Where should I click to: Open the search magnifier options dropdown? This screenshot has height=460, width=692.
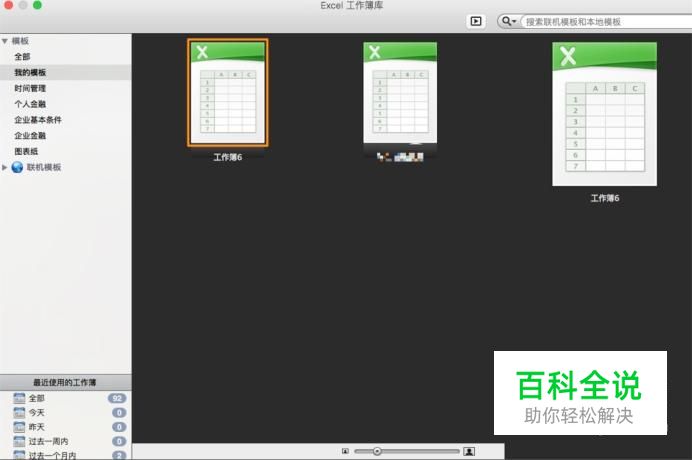tap(509, 21)
